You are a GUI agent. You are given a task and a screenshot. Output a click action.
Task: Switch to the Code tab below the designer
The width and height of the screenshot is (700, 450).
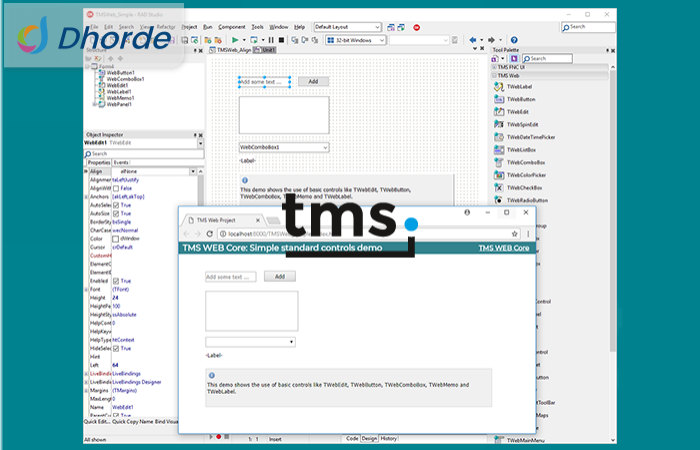(x=352, y=438)
